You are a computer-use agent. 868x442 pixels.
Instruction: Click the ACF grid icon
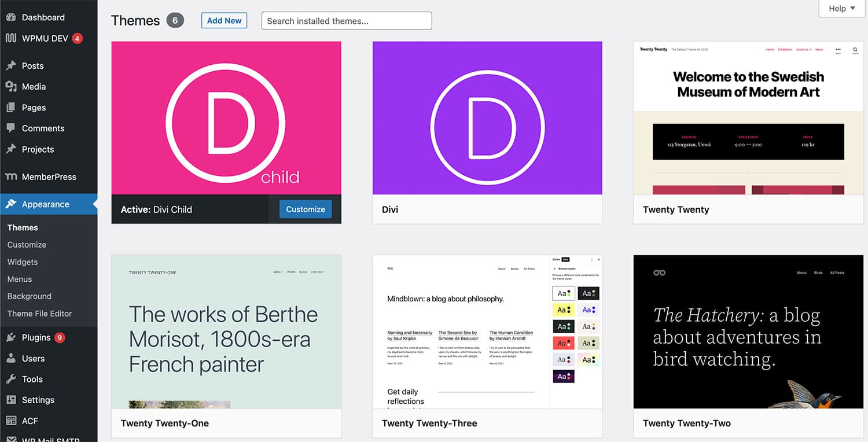point(11,421)
